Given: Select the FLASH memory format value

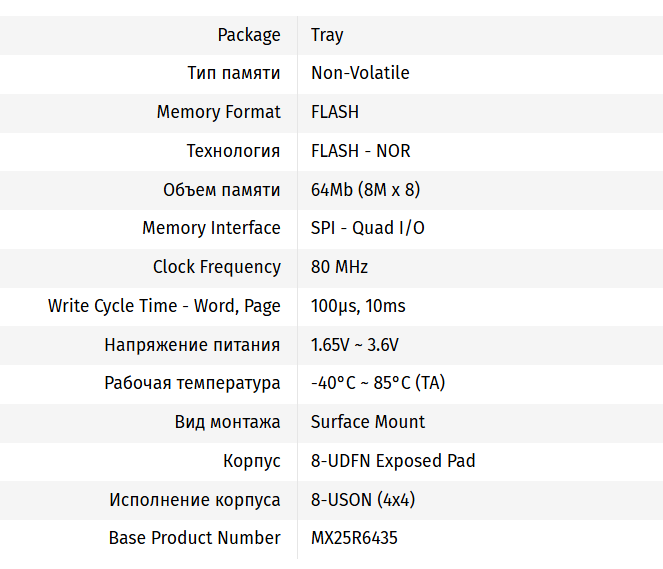Looking at the screenshot, I should 335,112.
